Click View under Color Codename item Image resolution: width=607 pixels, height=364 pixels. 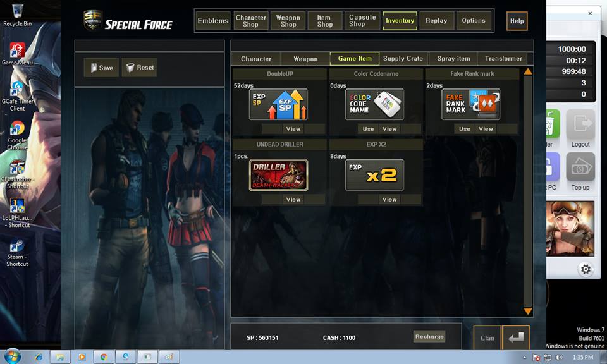pos(389,129)
